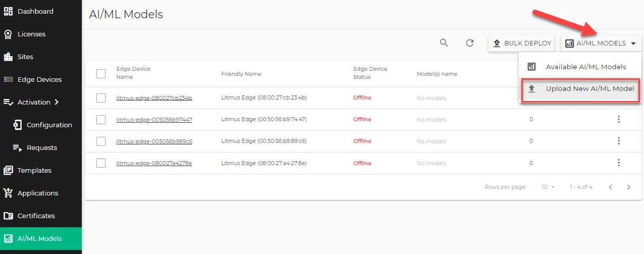Viewport: 644px width, 254px height.
Task: Toggle the AI/ML MODELS dropdown button
Action: [x=601, y=43]
